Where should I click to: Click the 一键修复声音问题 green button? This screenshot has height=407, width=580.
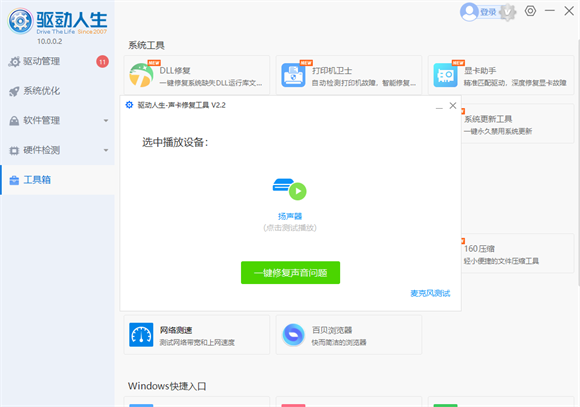coord(290,273)
